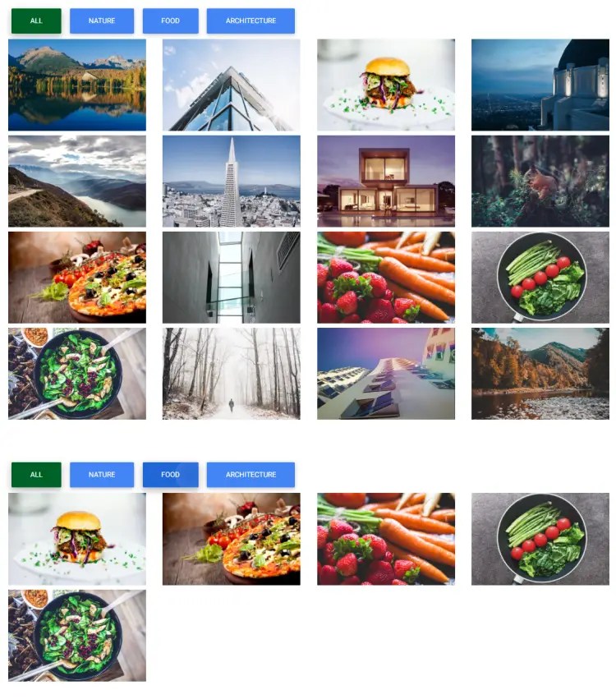Choose FOOD filter in top gallery

click(x=170, y=21)
